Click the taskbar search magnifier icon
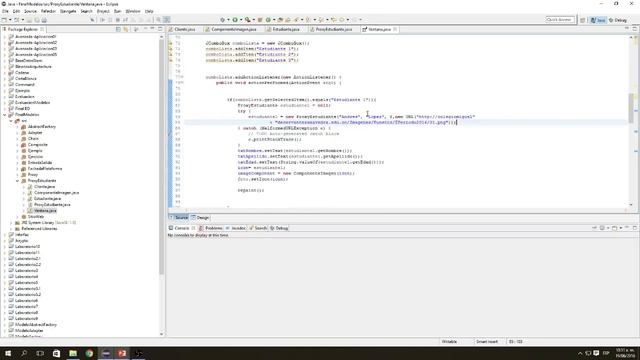The height and width of the screenshot is (360, 640). (x=24, y=353)
